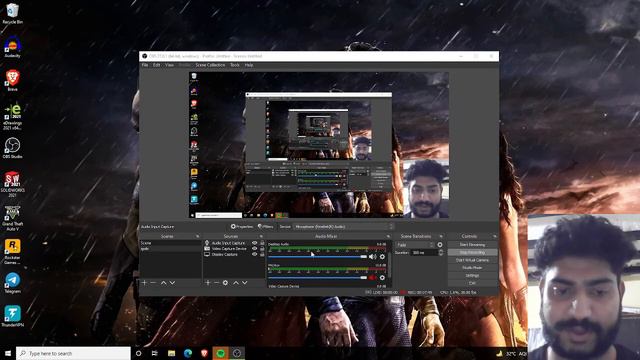The image size is (640, 360).
Task: Open ThunderVPN desktop shortcut
Action: 13,317
